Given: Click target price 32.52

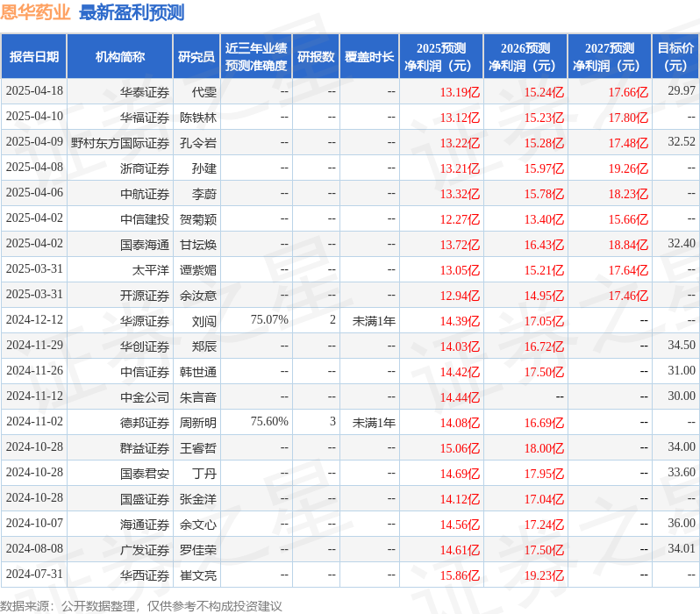Looking at the screenshot, I should pos(682,142).
